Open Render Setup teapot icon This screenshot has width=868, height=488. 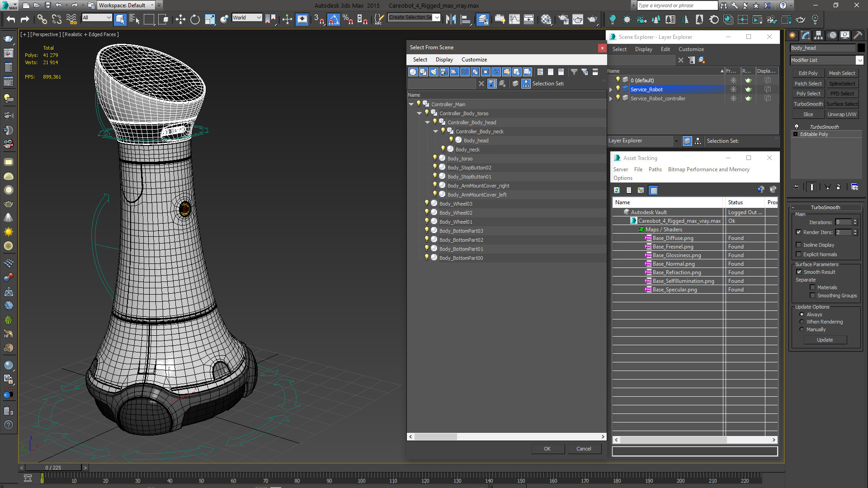tap(563, 19)
